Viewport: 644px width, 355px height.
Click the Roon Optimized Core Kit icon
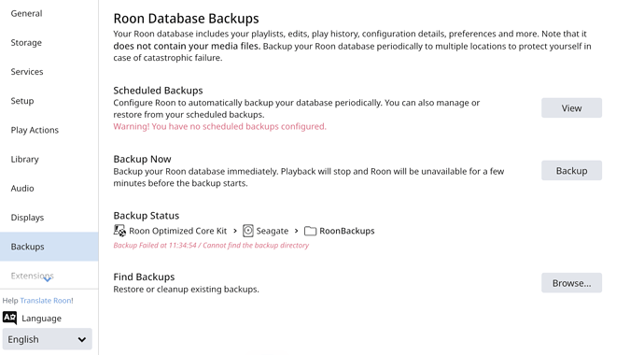tap(119, 231)
